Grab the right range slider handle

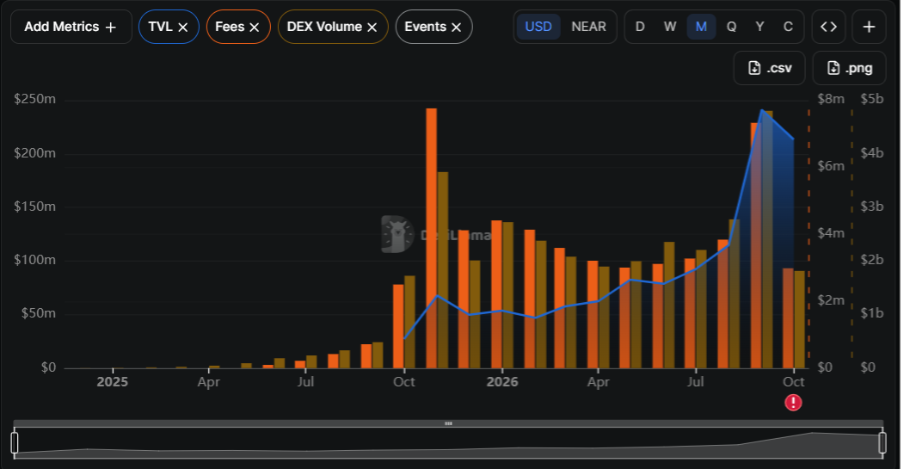(883, 443)
